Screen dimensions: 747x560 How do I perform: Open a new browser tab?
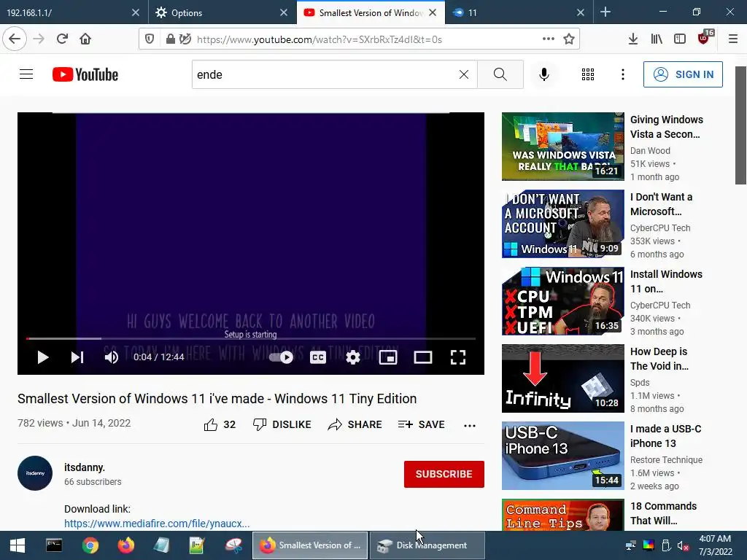605,12
